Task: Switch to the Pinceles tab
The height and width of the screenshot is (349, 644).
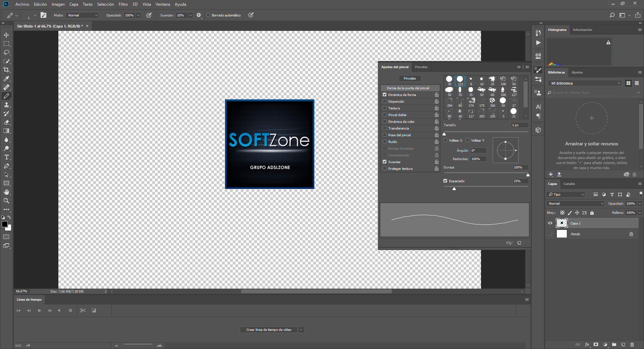Action: click(x=421, y=67)
